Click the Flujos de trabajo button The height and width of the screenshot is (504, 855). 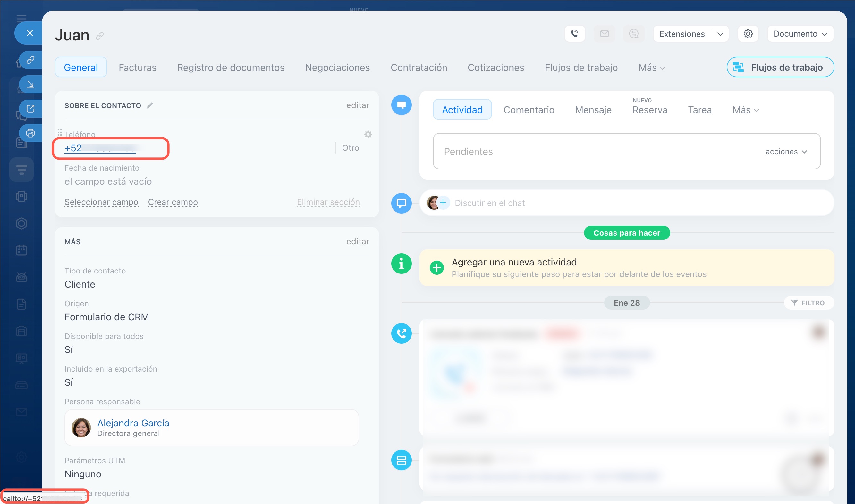[x=780, y=67]
